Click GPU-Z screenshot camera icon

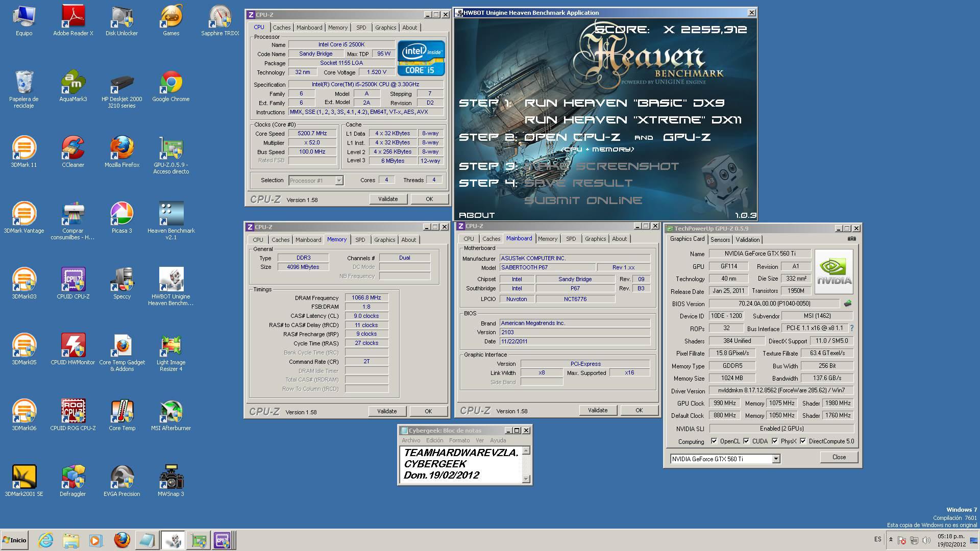click(x=851, y=239)
